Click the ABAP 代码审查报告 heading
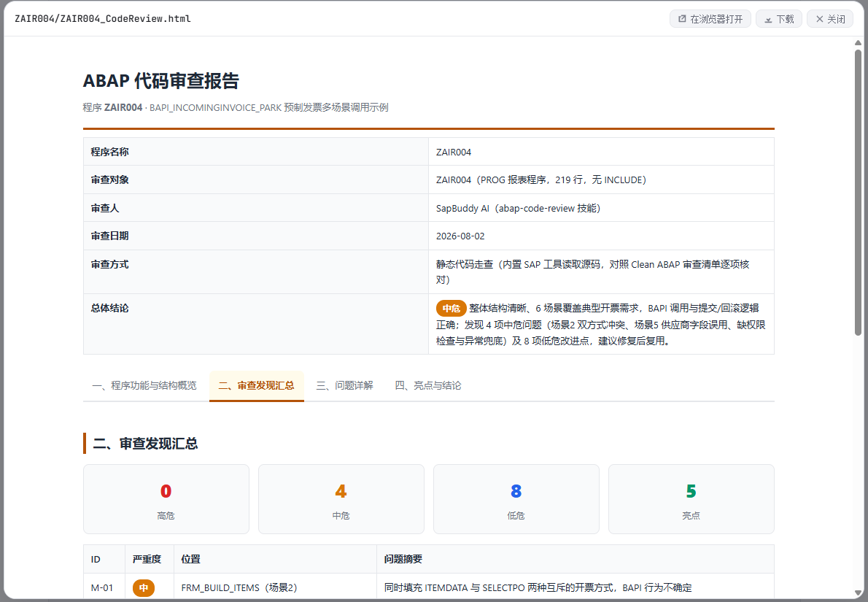The image size is (868, 602). 161,81
